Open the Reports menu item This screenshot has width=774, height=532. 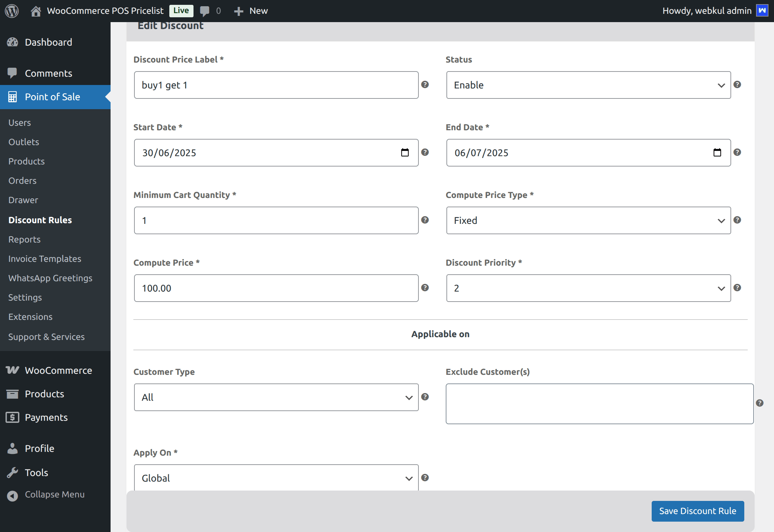[x=24, y=239]
